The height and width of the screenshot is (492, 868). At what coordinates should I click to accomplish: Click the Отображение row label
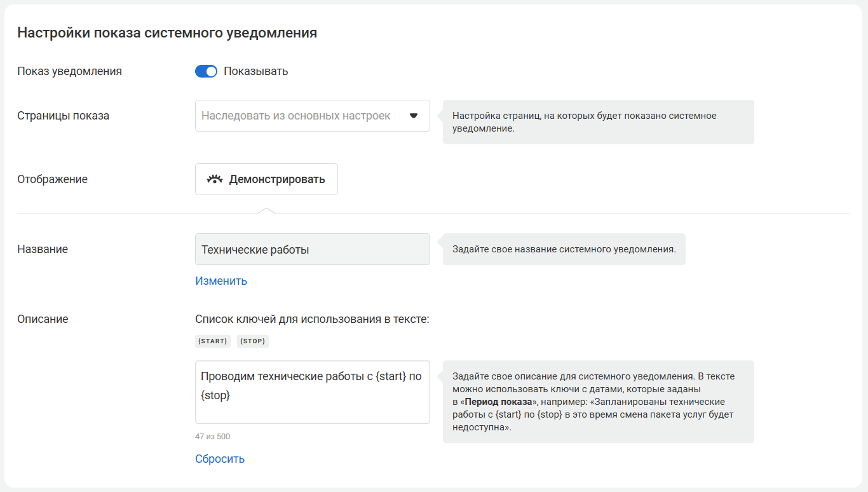52,179
